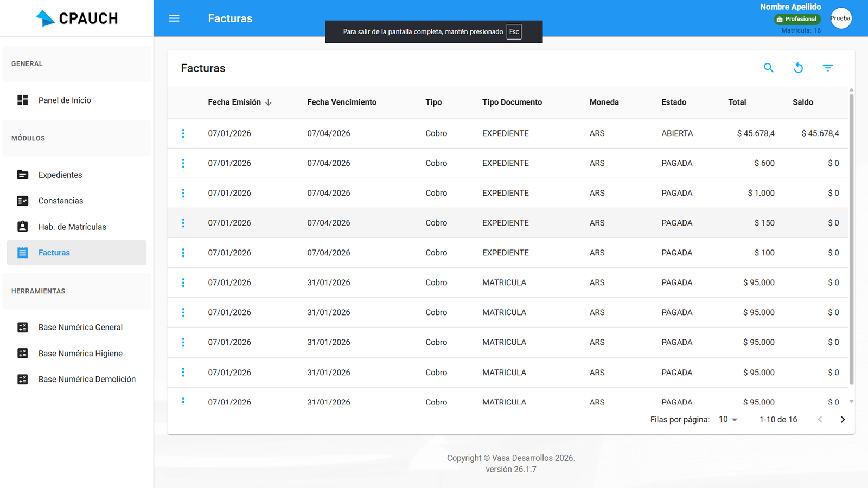Click the refresh icon above the table
The width and height of the screenshot is (868, 488).
[x=798, y=68]
